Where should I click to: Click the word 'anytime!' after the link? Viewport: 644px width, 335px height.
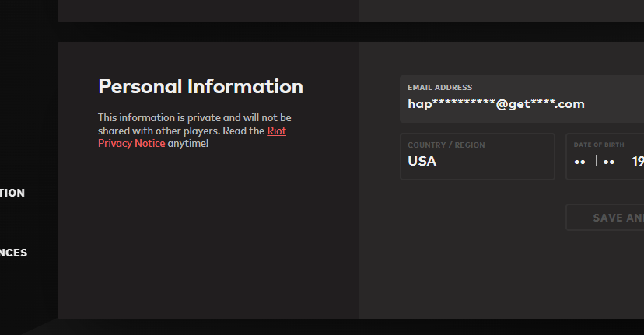(188, 144)
